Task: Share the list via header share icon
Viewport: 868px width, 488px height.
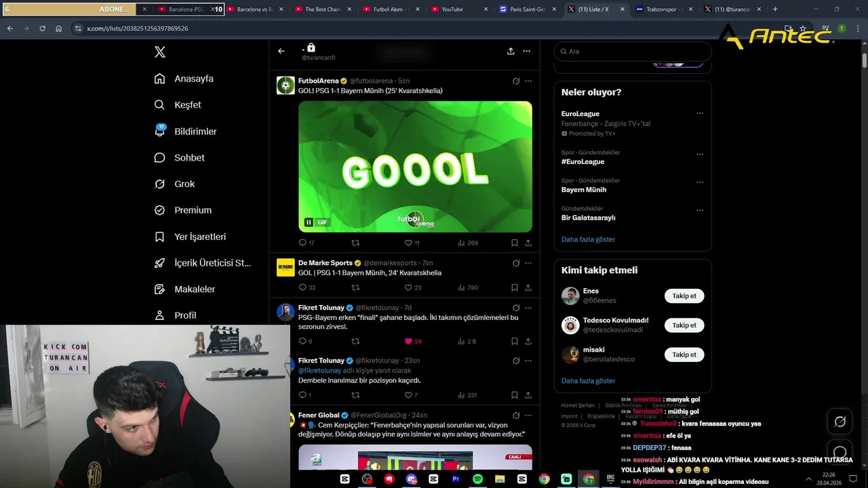Action: (511, 51)
